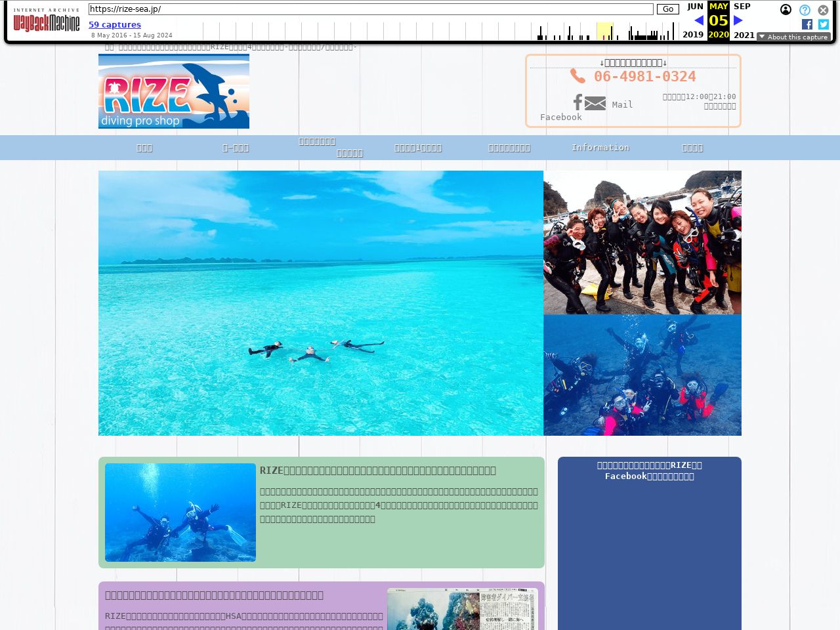This screenshot has width=840, height=630.
Task: Call via the orange phone icon
Action: click(577, 76)
